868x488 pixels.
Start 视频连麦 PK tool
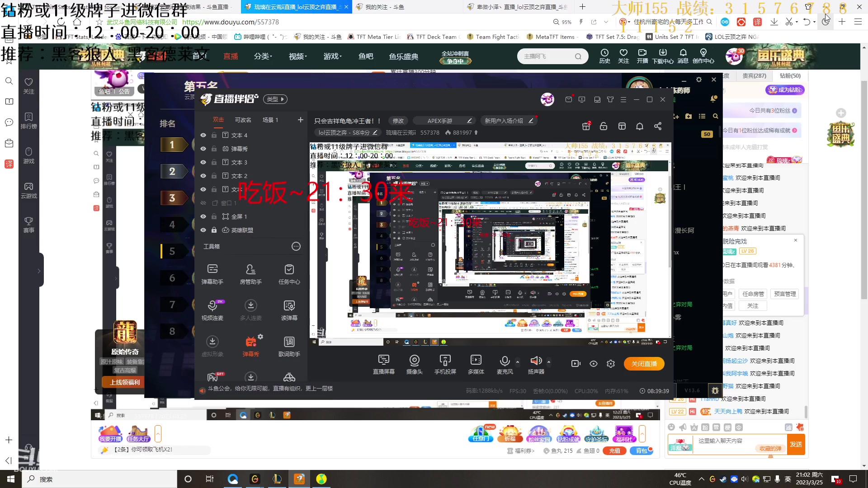point(212,310)
